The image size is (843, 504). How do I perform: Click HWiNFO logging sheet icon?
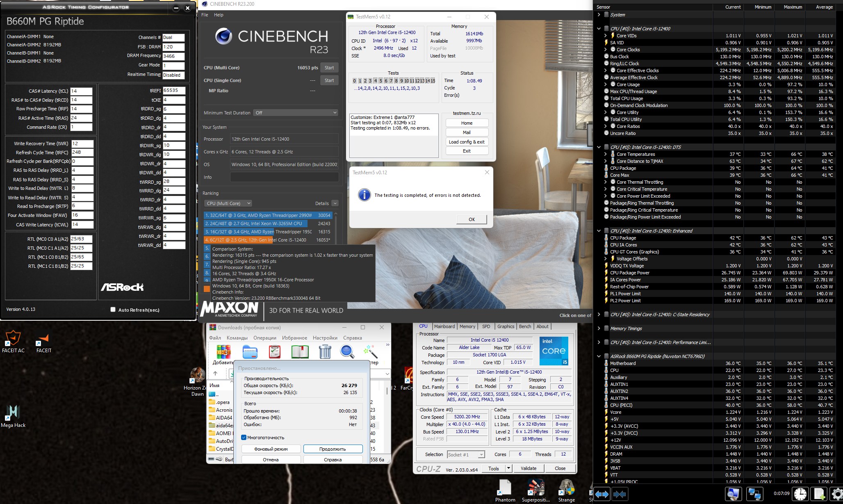tap(819, 494)
